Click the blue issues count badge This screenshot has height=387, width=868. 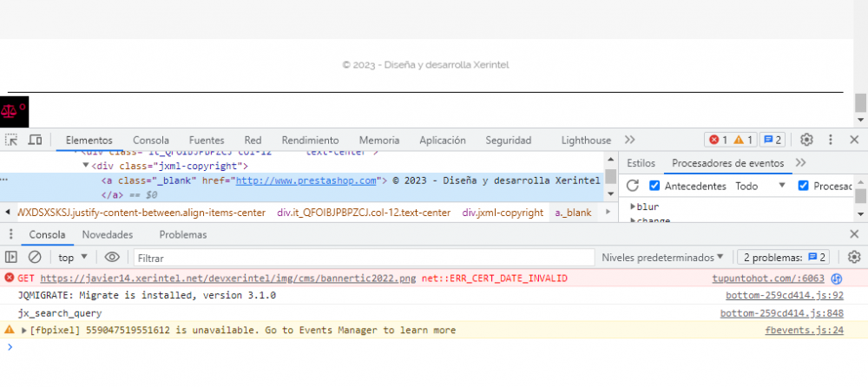click(x=773, y=140)
